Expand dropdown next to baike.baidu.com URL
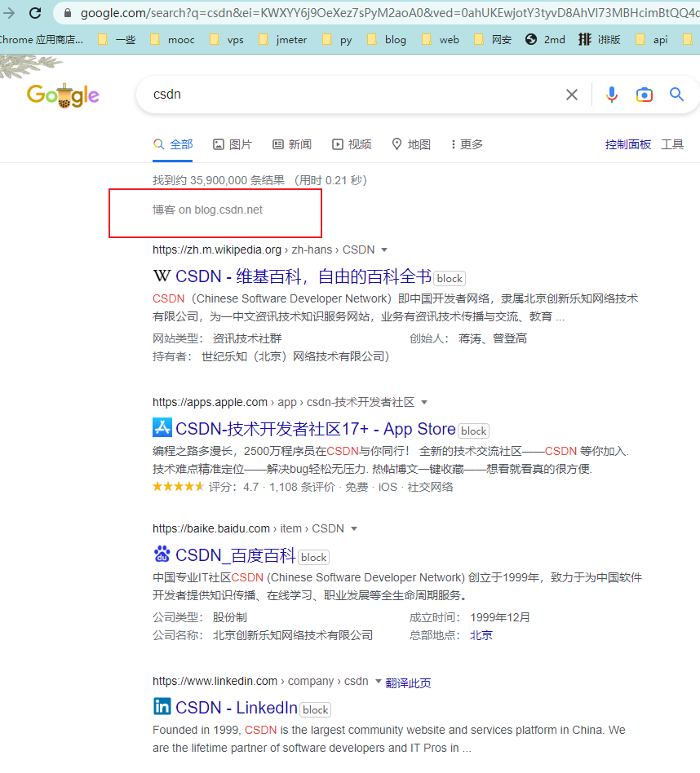This screenshot has width=700, height=773. [354, 529]
